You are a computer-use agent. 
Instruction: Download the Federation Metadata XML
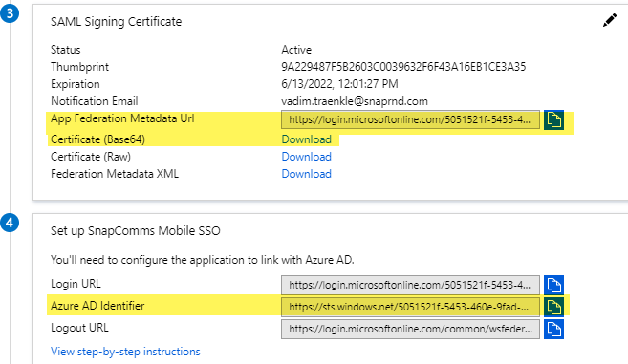coord(307,174)
